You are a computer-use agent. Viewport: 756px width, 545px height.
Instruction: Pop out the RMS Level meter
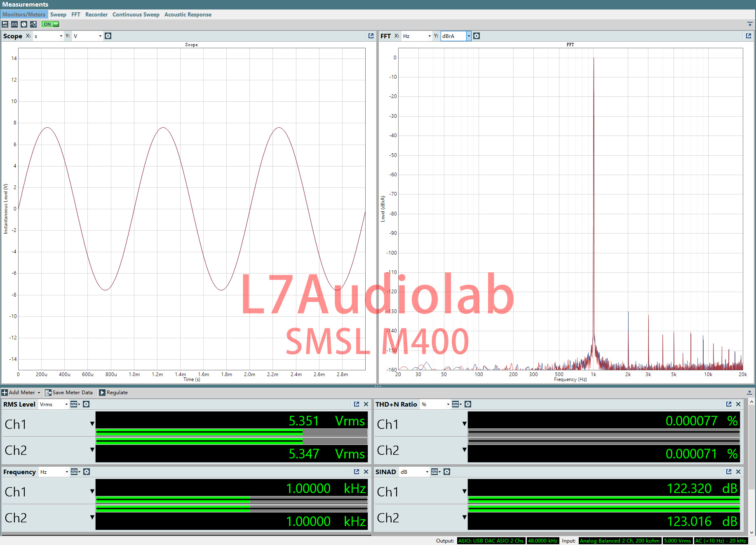(357, 404)
